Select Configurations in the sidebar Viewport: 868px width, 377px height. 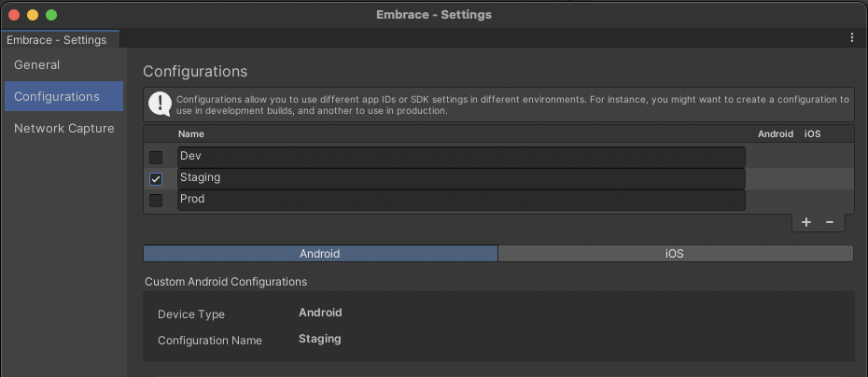click(x=63, y=96)
